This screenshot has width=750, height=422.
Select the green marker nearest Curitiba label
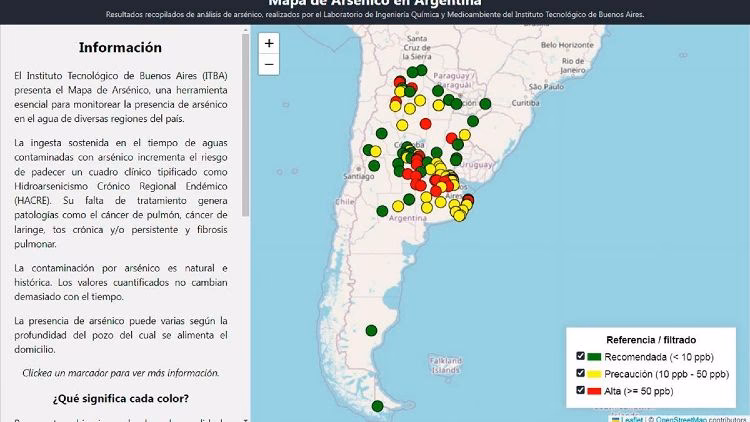tap(485, 103)
